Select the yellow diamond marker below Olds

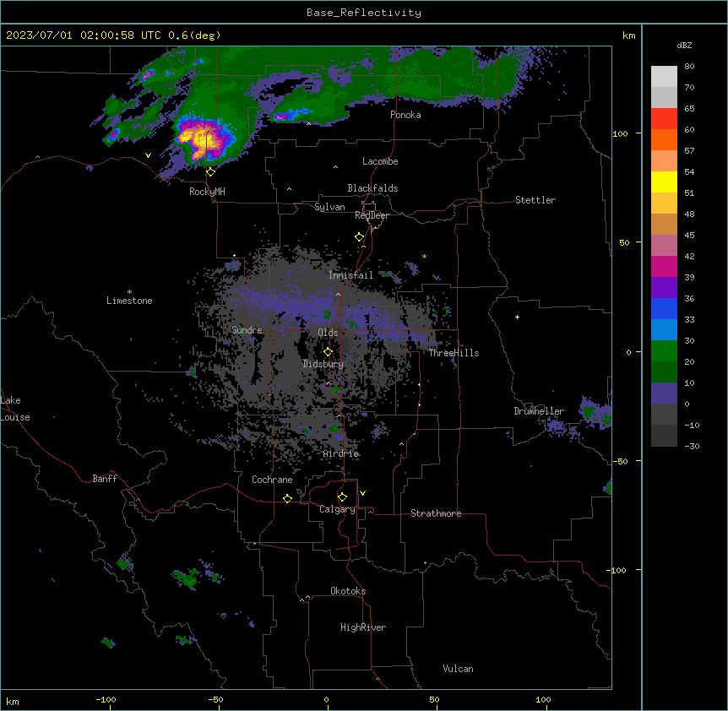(x=328, y=352)
